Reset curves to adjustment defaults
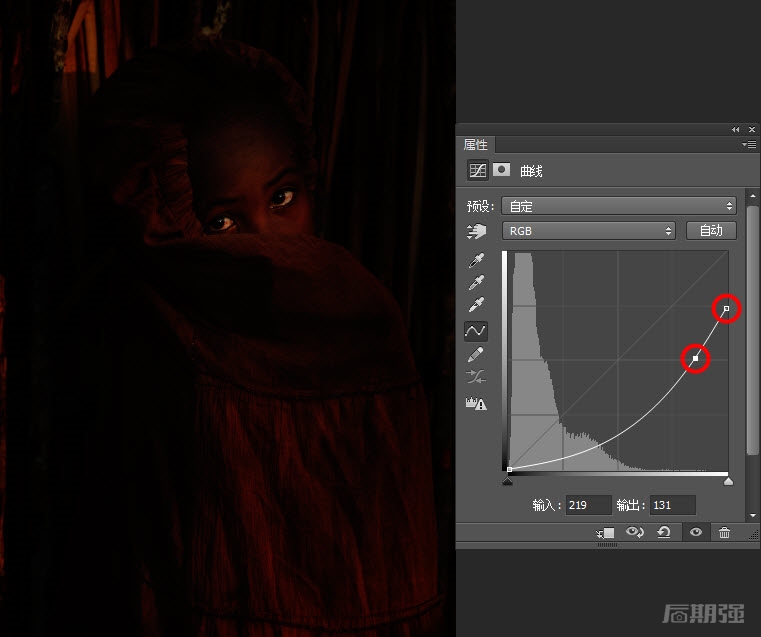The image size is (761, 637). [x=663, y=532]
